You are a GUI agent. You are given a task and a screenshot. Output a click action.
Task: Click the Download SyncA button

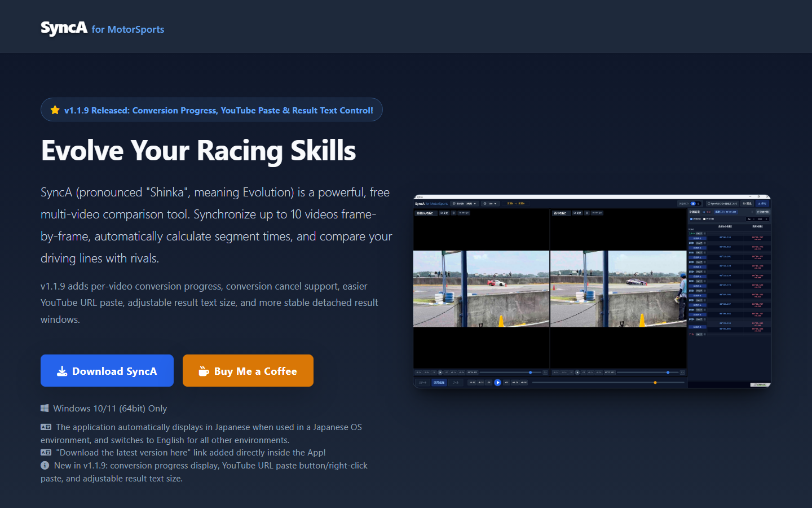pyautogui.click(x=107, y=371)
